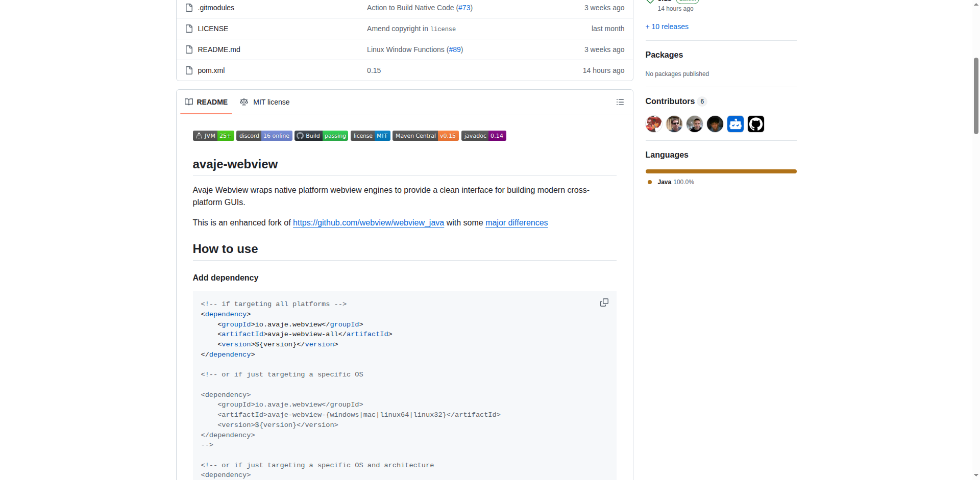
Task: Click the Maven Central v0.15 badge
Action: (x=425, y=135)
